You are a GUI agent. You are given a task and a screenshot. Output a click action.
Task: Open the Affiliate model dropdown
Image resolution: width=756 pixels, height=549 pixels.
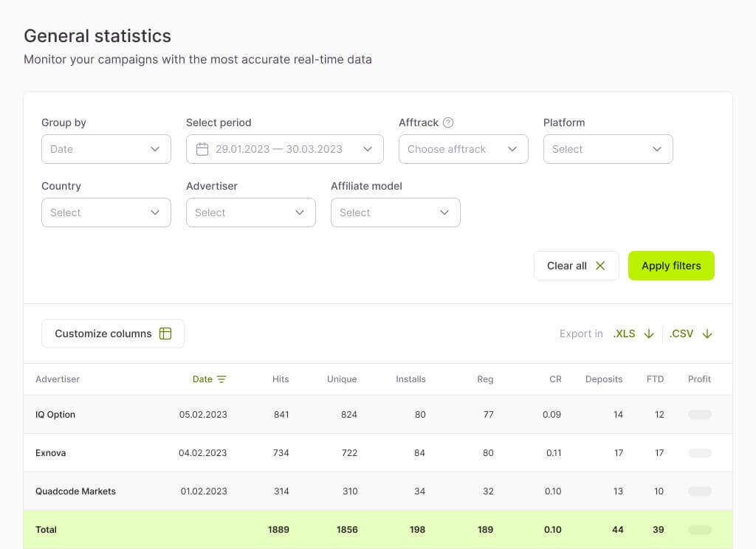click(x=395, y=213)
